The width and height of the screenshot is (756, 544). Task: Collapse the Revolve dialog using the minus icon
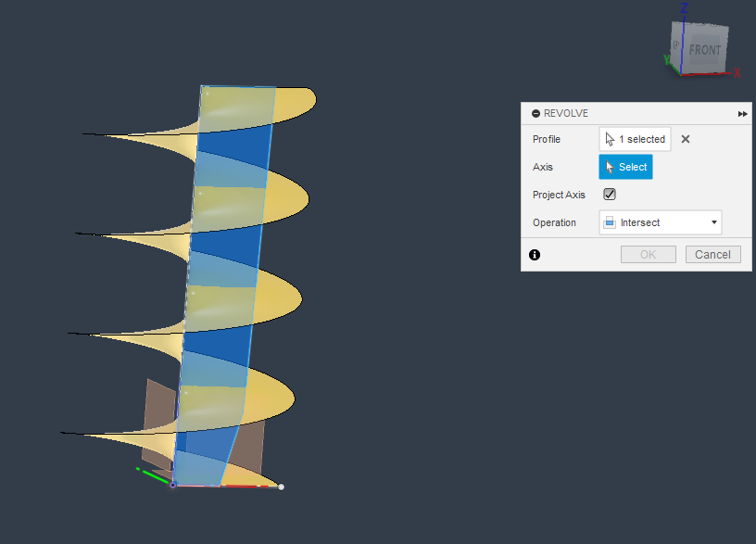point(535,113)
